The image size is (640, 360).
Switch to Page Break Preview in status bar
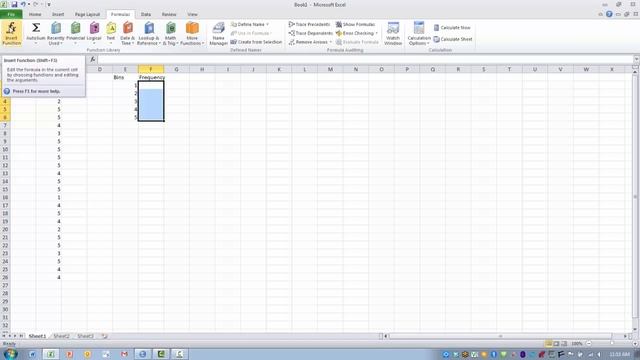pyautogui.click(x=564, y=344)
